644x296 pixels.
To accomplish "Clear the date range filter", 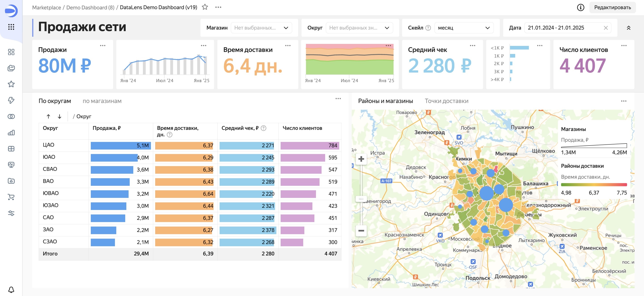I will [x=606, y=28].
